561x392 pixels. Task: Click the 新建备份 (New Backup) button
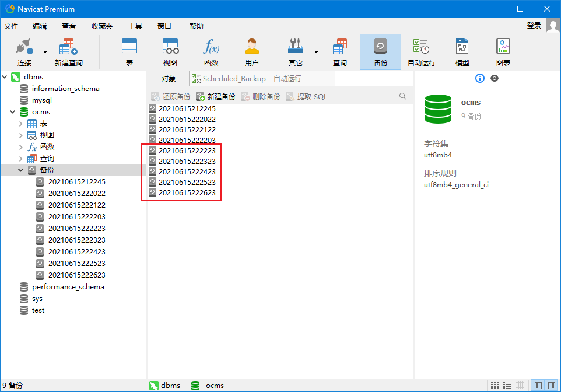(216, 96)
